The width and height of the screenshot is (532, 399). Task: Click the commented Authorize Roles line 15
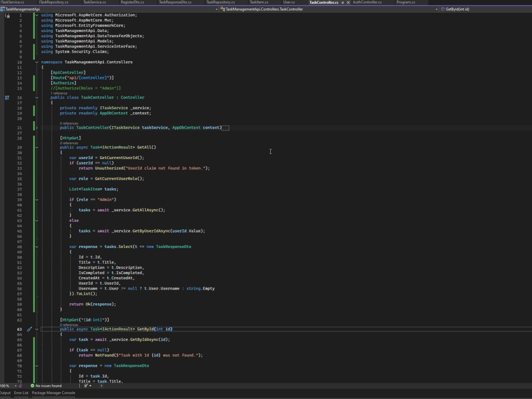click(x=86, y=88)
